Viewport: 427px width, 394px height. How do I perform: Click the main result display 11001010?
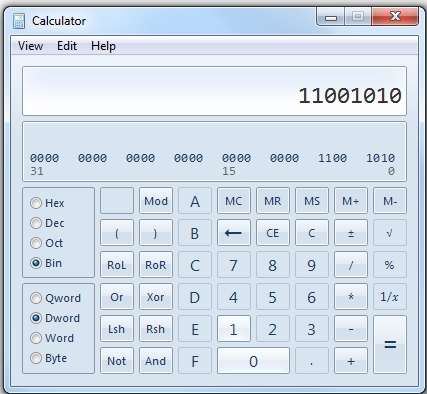(x=214, y=91)
